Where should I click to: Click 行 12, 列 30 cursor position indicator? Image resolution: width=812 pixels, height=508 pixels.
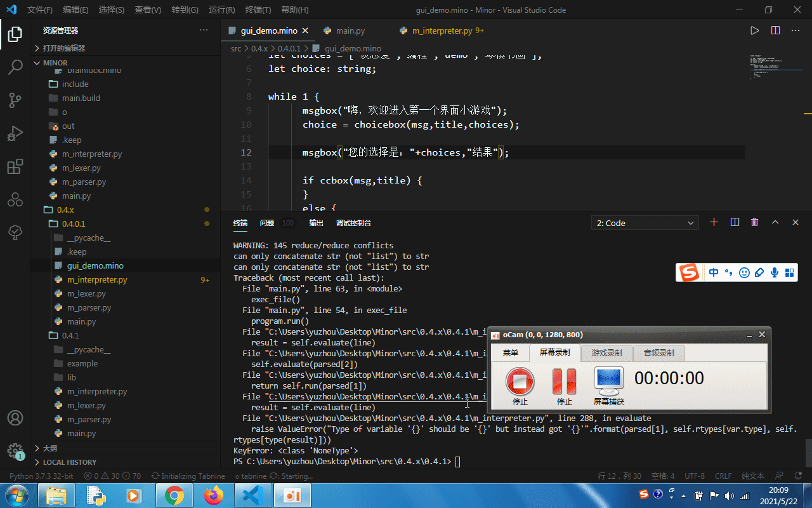point(620,476)
